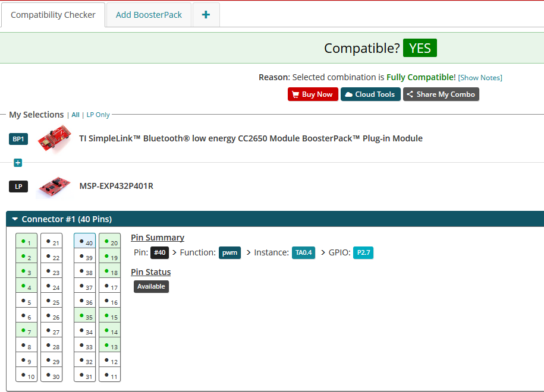Click the pwm function badge
This screenshot has height=392, width=544.
point(229,252)
